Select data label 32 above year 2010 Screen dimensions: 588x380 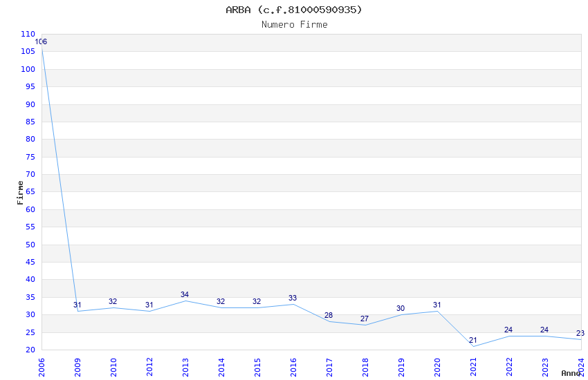(113, 301)
